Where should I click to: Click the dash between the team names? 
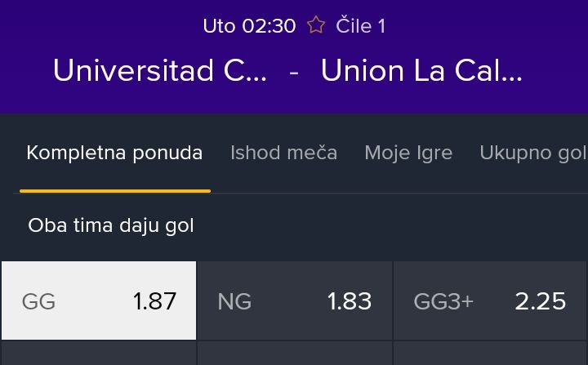tap(294, 71)
